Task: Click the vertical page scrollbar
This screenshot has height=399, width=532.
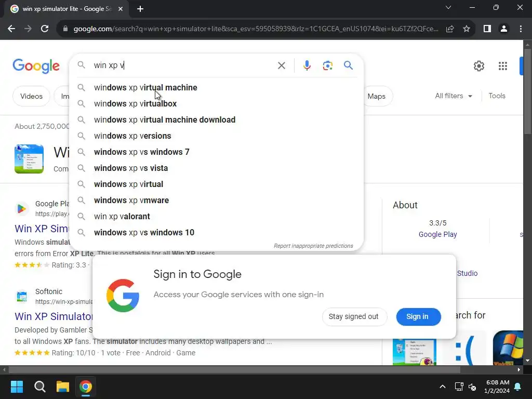Action: pyautogui.click(x=527, y=91)
